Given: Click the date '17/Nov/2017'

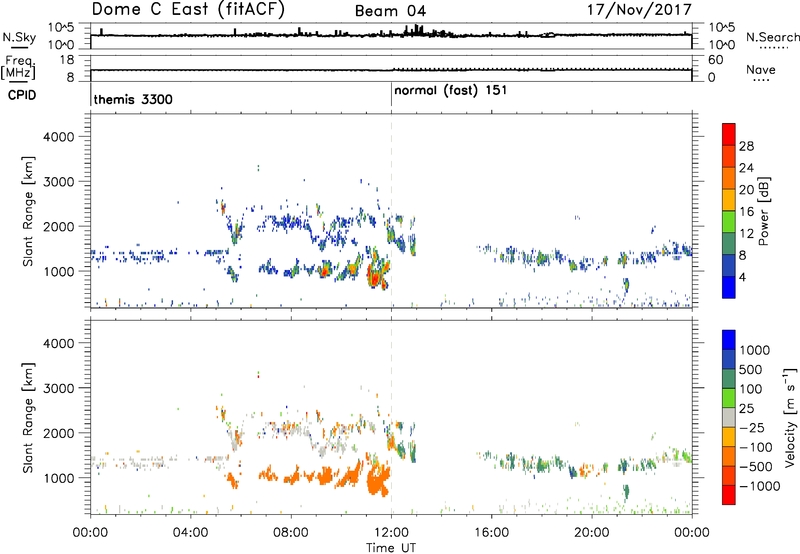Looking at the screenshot, I should point(639,9).
